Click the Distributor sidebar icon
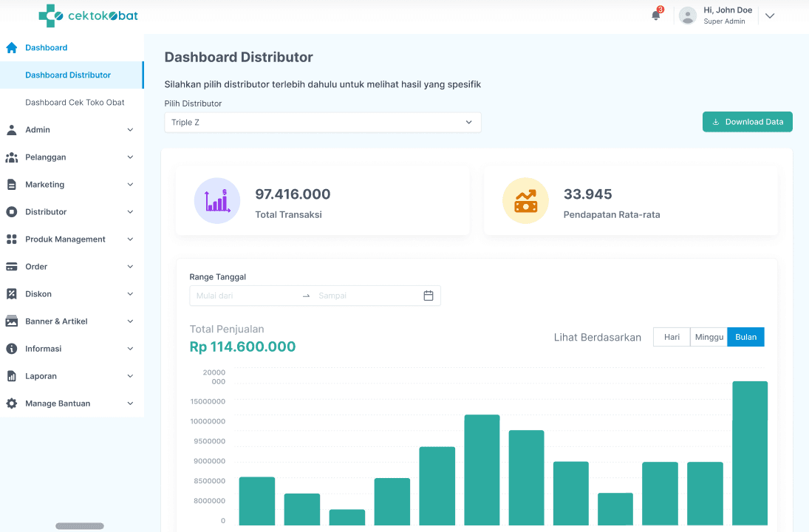Viewport: 809px width, 532px height. [11, 211]
